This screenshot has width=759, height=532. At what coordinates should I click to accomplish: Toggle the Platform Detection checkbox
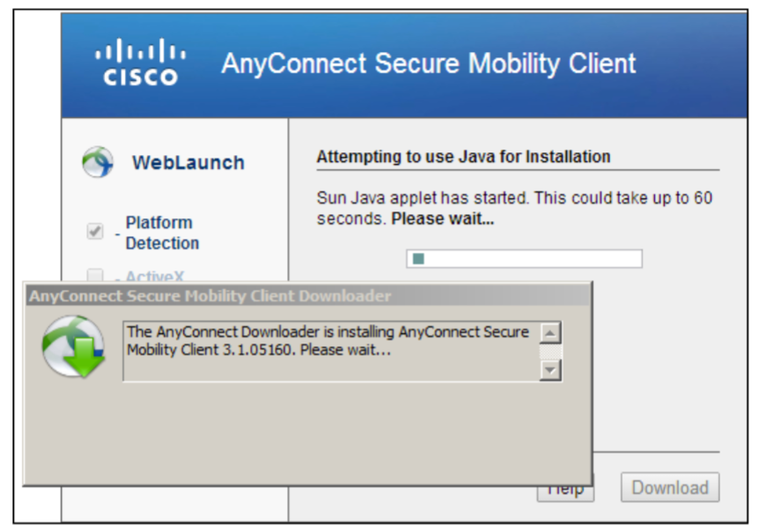(95, 231)
